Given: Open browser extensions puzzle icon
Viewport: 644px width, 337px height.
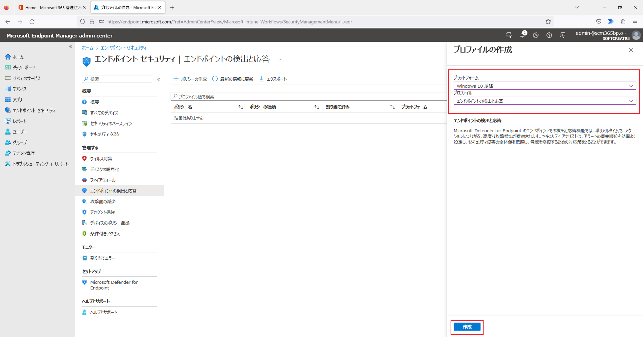Looking at the screenshot, I should tap(623, 22).
